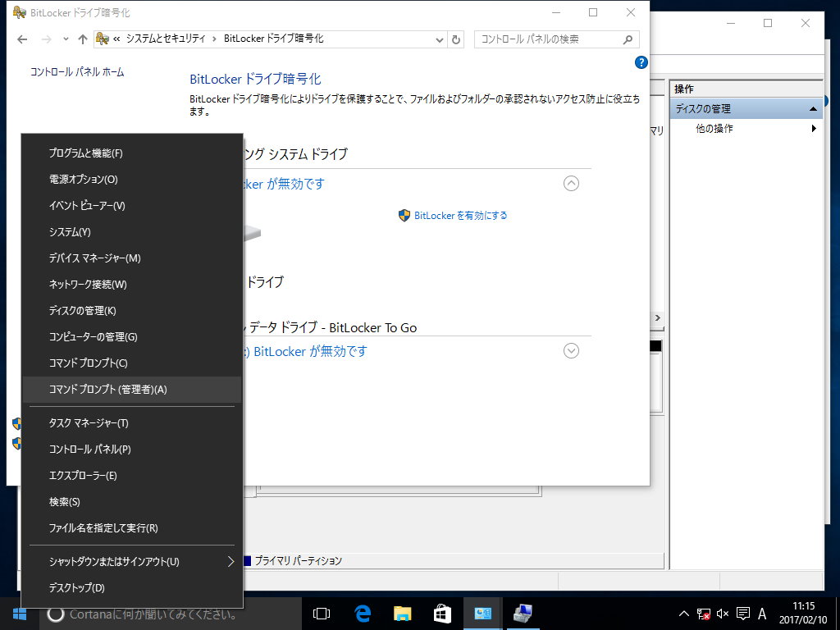Screen dimensions: 840x630
Task: Go up one level with Up arrow
Action: (x=83, y=39)
